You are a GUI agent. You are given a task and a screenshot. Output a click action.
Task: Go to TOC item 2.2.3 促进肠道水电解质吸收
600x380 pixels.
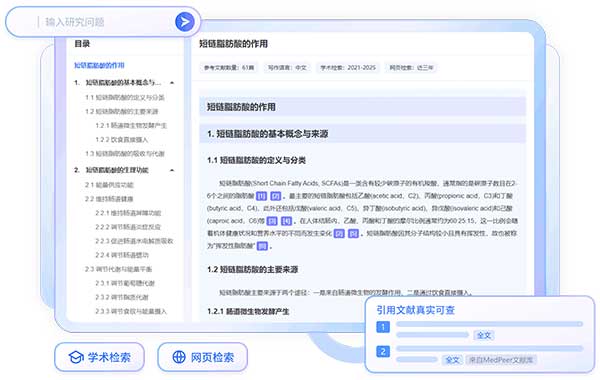[134, 241]
